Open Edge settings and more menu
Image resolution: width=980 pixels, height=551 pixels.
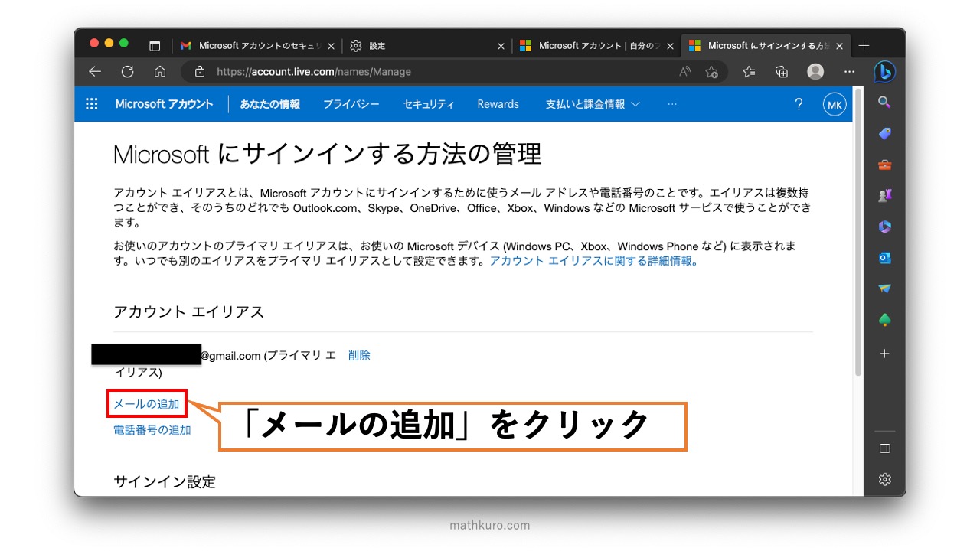849,71
